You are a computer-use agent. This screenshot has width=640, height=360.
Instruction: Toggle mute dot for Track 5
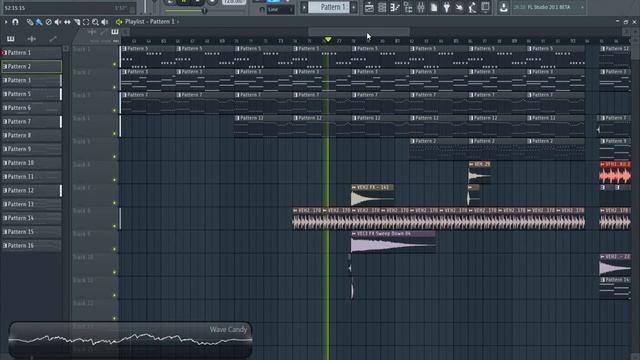pyautogui.click(x=115, y=157)
